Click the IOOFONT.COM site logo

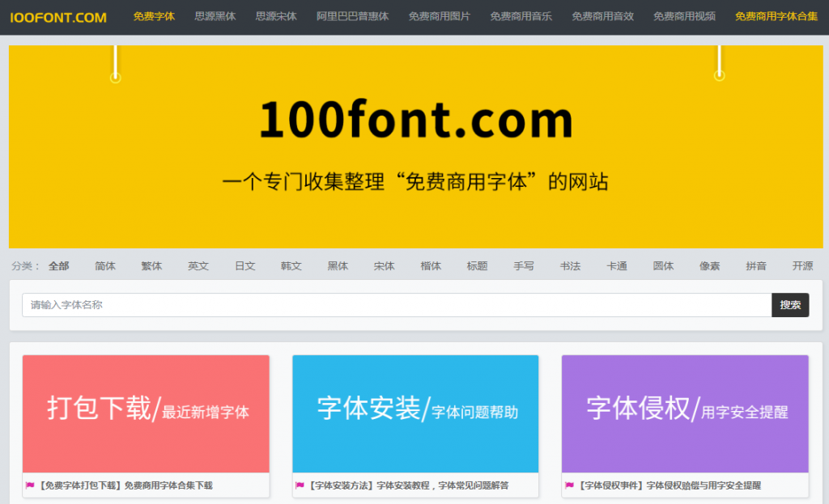58,17
